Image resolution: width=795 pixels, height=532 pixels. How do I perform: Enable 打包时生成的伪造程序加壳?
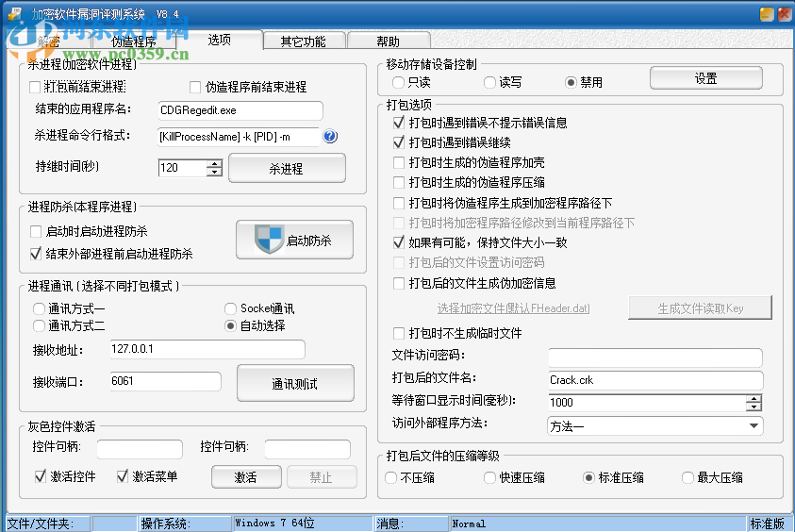399,162
